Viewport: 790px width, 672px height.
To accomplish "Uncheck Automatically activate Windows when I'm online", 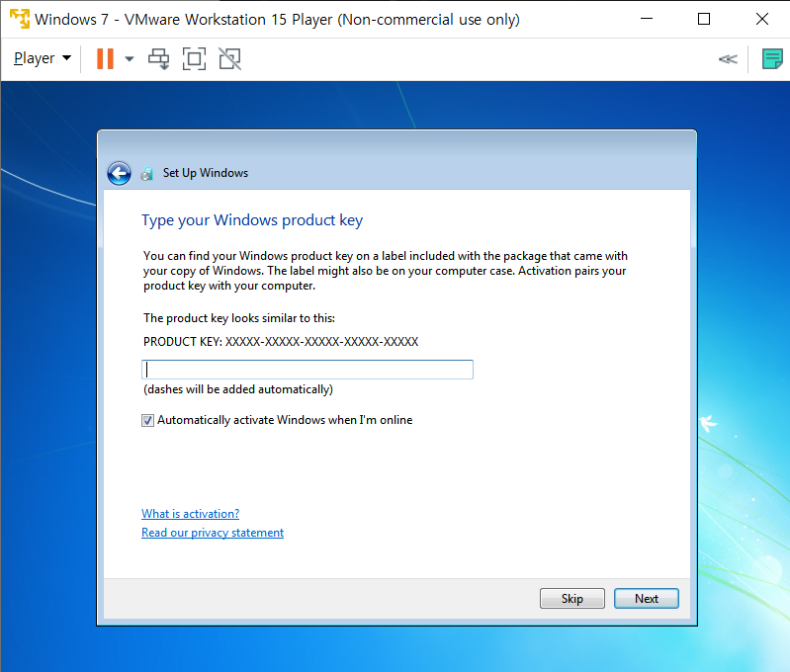I will (147, 420).
